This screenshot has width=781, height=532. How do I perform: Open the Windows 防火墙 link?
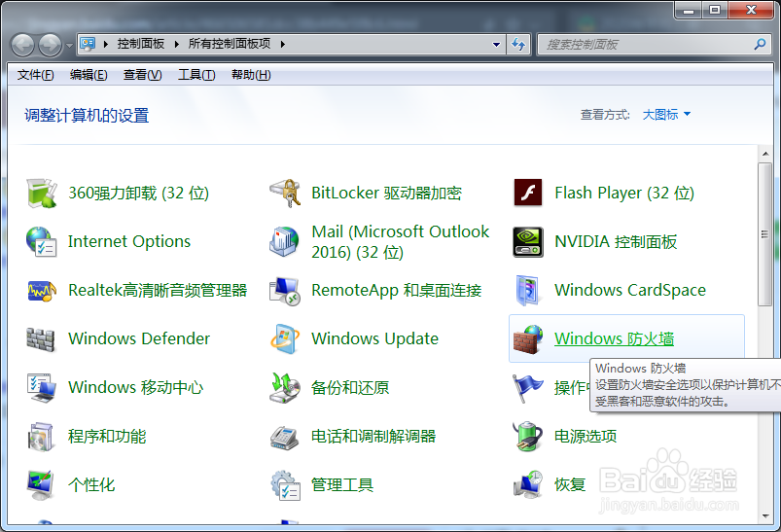[x=614, y=338]
